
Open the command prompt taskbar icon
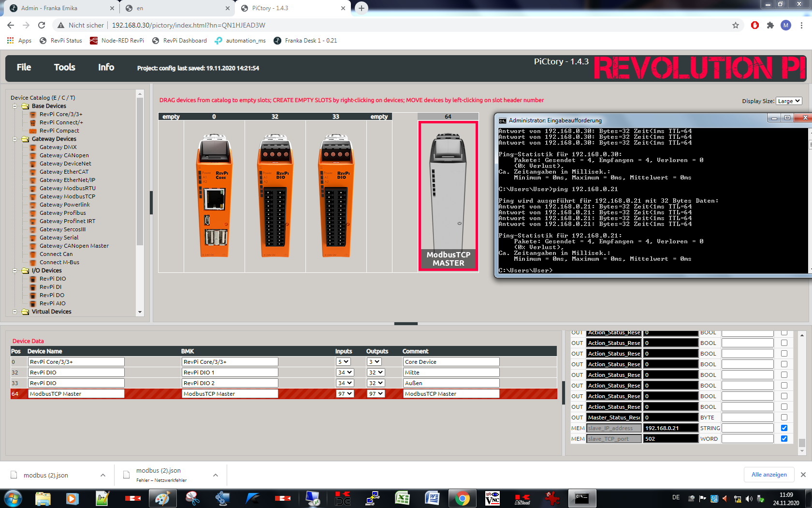pyautogui.click(x=581, y=498)
